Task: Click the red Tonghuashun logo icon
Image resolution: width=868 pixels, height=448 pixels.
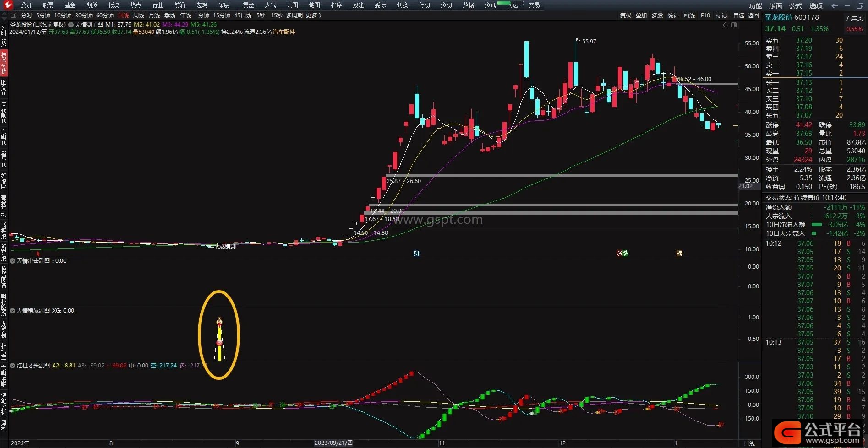Action: [x=8, y=5]
